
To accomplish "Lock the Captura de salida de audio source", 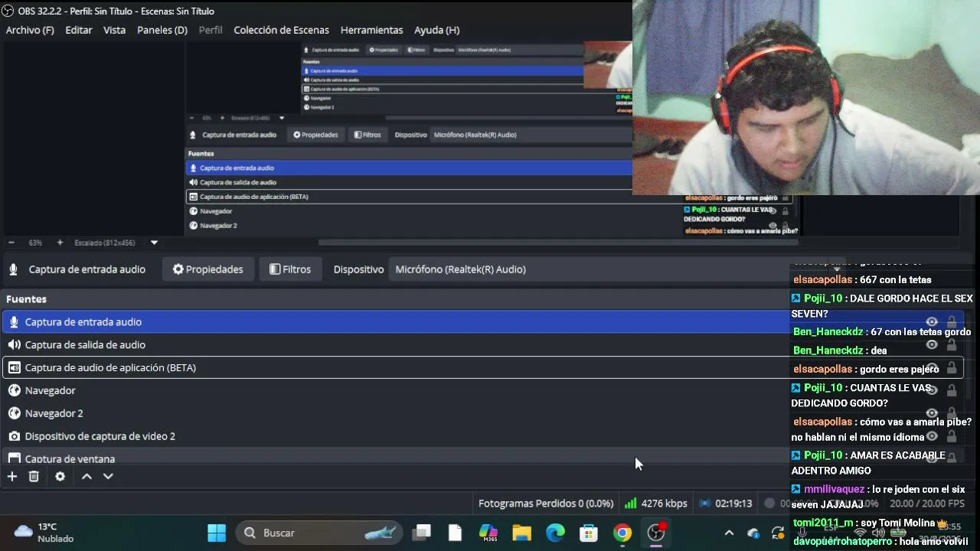I will click(952, 345).
